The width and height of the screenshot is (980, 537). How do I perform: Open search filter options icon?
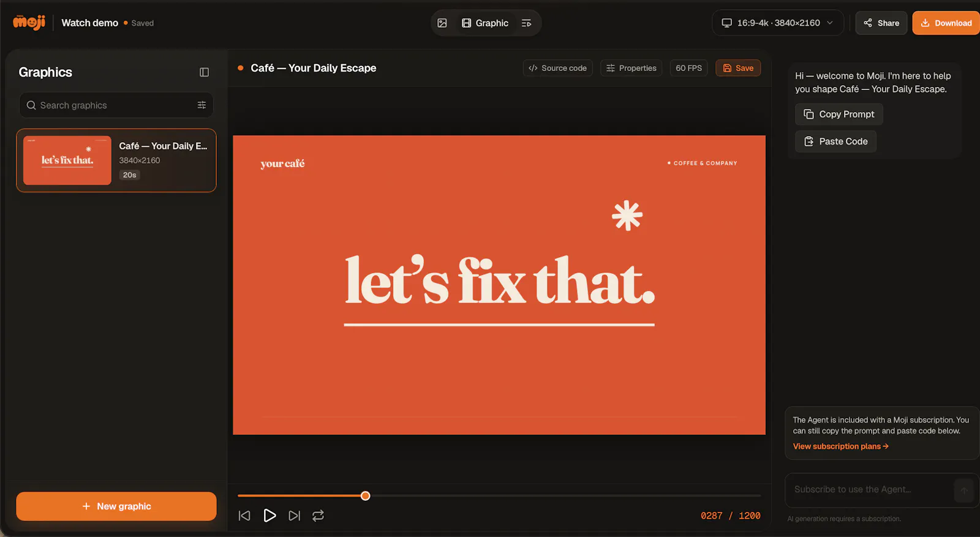(202, 105)
